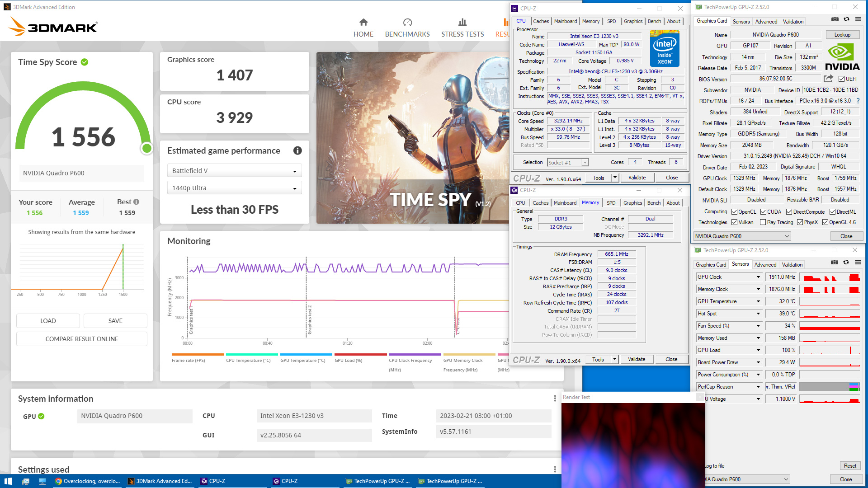Viewport: 868px width, 488px height.
Task: Open Tools dropdown arrow in CPU-Z CPU window
Action: click(x=615, y=178)
